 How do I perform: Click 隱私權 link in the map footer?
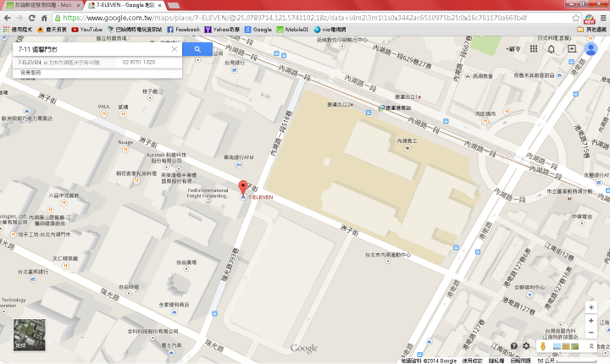(x=496, y=361)
